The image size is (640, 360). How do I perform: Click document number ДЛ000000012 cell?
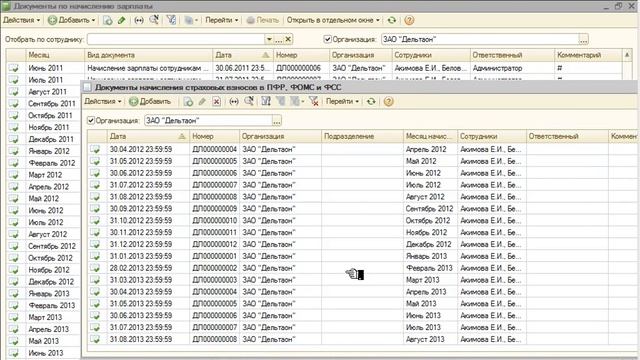(x=214, y=244)
